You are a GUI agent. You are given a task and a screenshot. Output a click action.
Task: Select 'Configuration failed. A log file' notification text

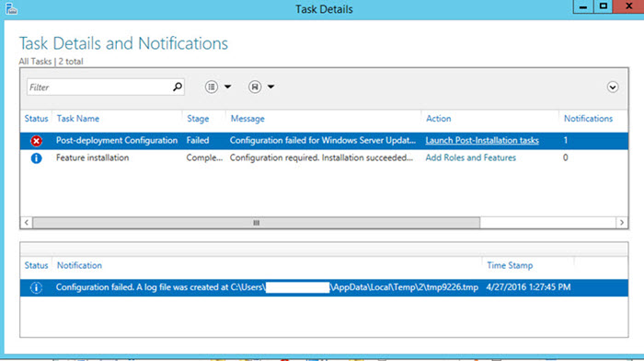point(267,287)
